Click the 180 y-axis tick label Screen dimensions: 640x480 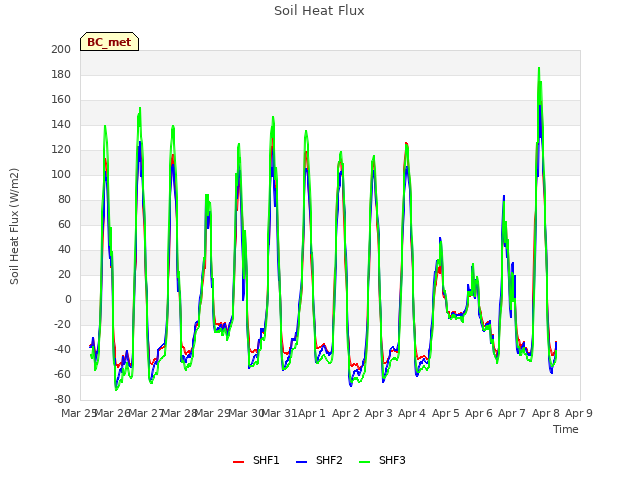tap(61, 74)
